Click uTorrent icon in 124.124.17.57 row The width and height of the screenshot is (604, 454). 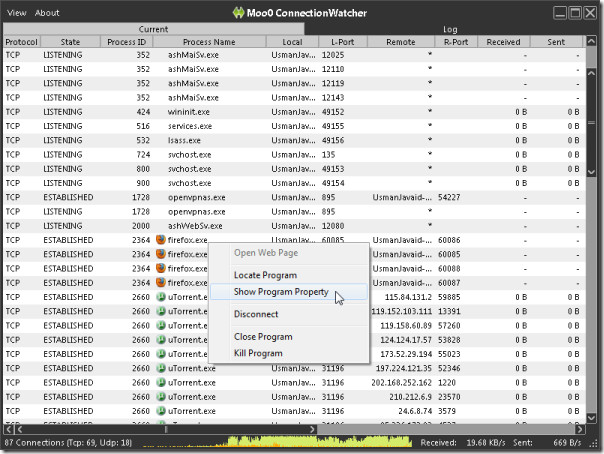click(x=161, y=340)
